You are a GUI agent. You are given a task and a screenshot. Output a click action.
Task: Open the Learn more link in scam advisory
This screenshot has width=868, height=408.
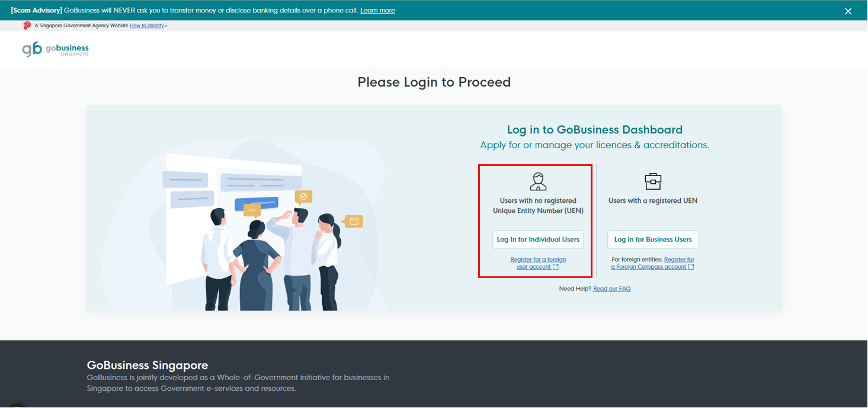377,10
